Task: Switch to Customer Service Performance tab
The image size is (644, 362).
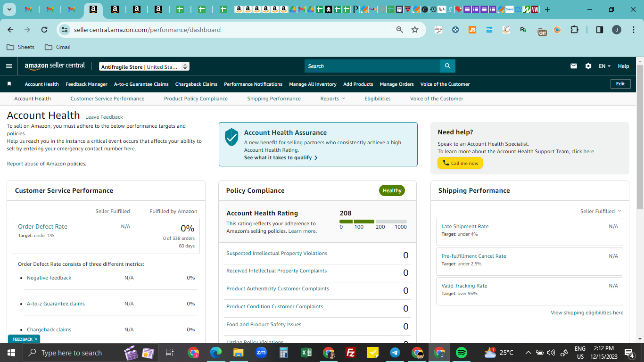Action: click(107, 99)
